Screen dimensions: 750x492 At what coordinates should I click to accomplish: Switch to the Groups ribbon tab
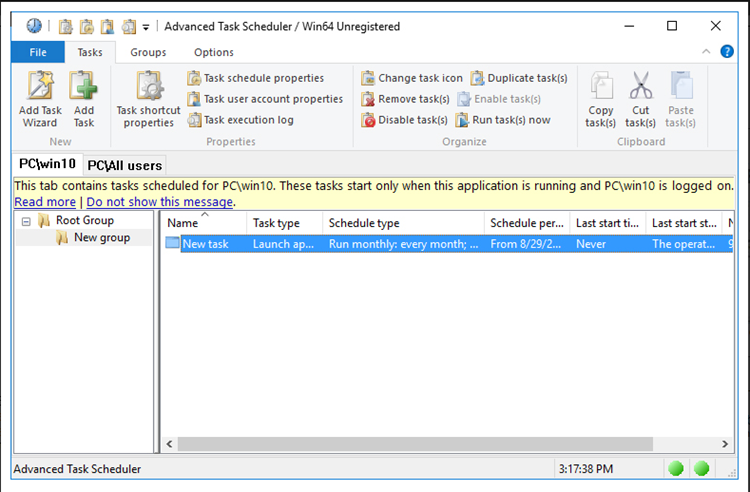[148, 52]
